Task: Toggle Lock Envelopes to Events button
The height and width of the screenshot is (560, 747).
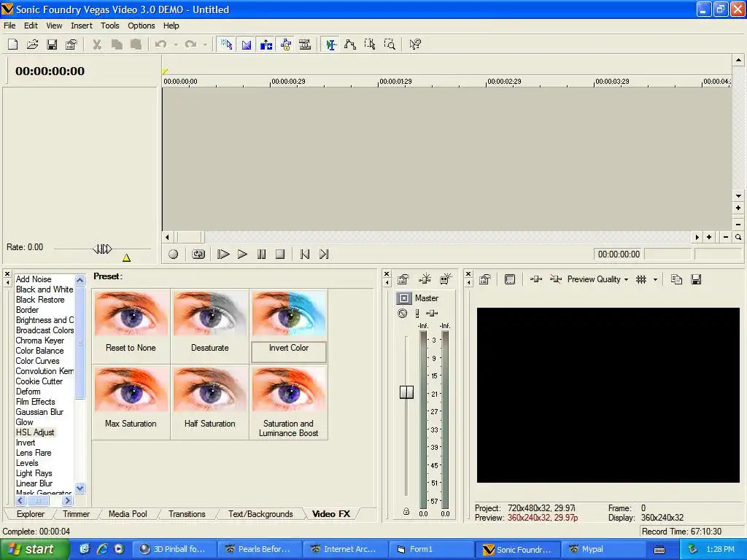Action: tap(285, 44)
